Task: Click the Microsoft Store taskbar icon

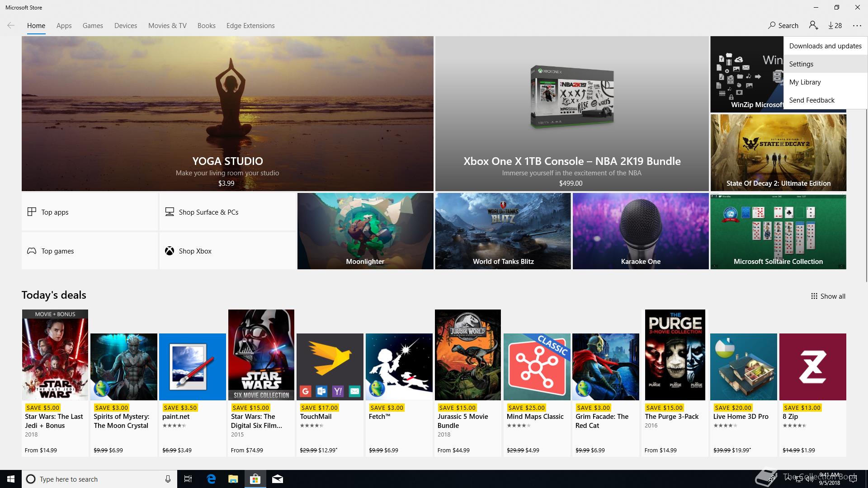Action: pos(255,479)
